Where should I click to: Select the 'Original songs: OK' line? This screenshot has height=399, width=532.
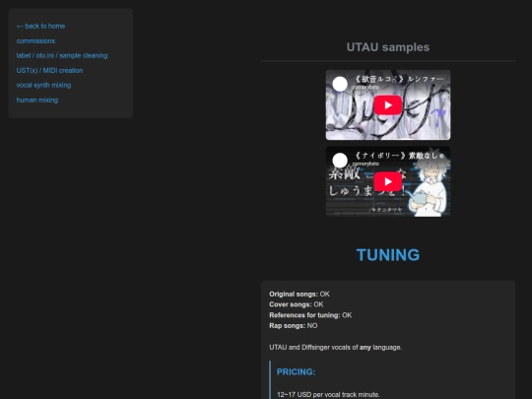point(299,294)
